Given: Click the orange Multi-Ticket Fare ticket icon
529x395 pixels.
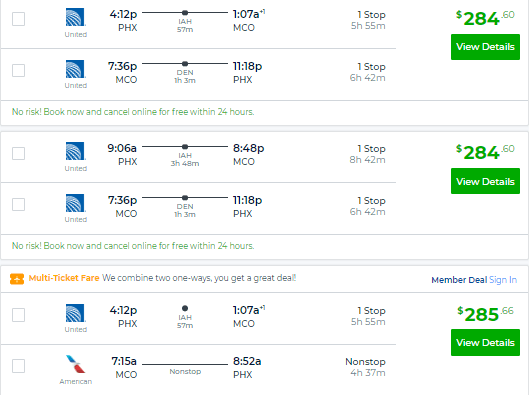Looking at the screenshot, I should tap(17, 279).
